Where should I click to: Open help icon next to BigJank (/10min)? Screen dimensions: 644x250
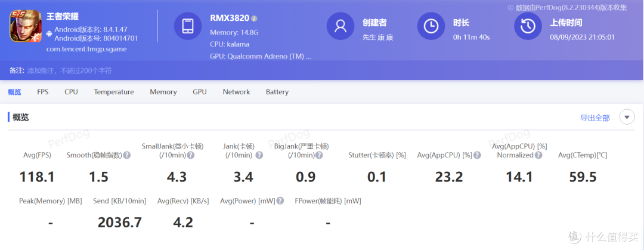[319, 155]
